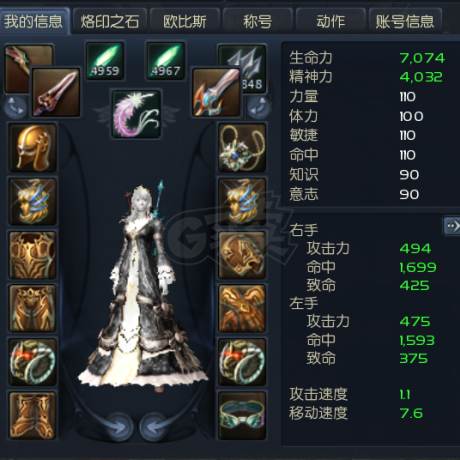The height and width of the screenshot is (460, 460).
Task: Click the golden boots slot
Action: [x=32, y=416]
